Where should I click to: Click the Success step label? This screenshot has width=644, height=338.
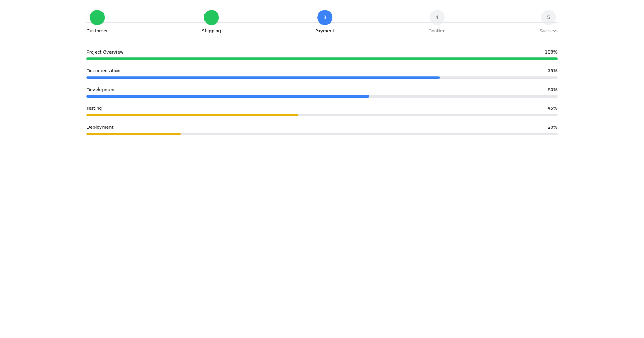[x=548, y=31]
